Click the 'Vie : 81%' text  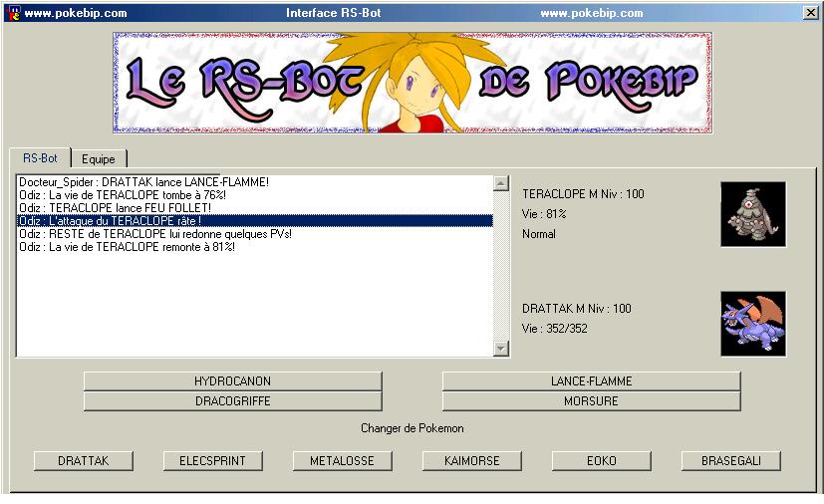tap(544, 214)
